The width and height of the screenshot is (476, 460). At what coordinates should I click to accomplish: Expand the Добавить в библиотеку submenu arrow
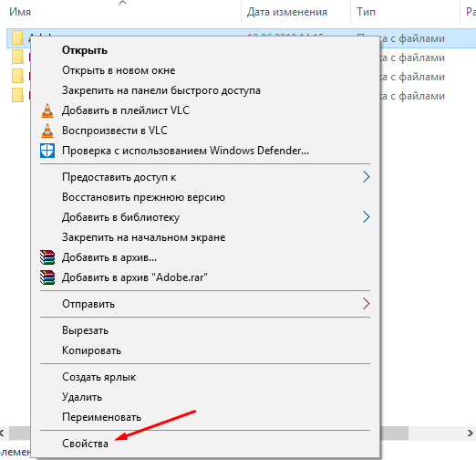366,217
